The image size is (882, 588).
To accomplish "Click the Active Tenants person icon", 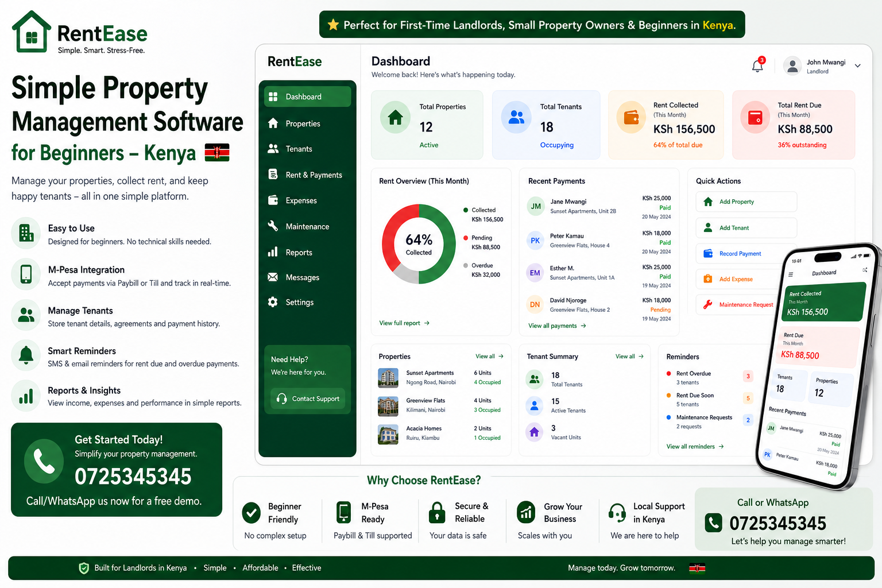I will point(535,405).
